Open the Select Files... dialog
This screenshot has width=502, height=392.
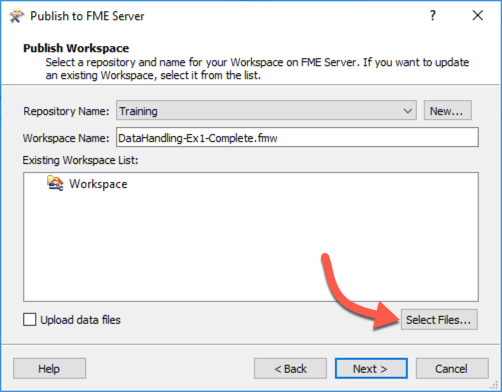(x=439, y=320)
